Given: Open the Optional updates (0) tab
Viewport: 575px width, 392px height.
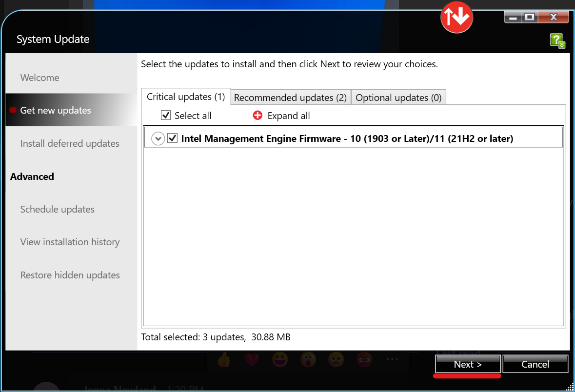Looking at the screenshot, I should pyautogui.click(x=398, y=98).
